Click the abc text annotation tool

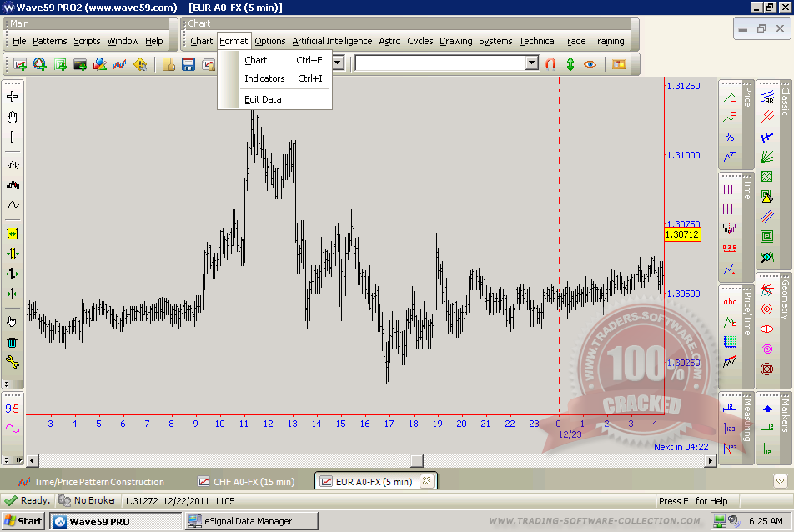pyautogui.click(x=730, y=302)
